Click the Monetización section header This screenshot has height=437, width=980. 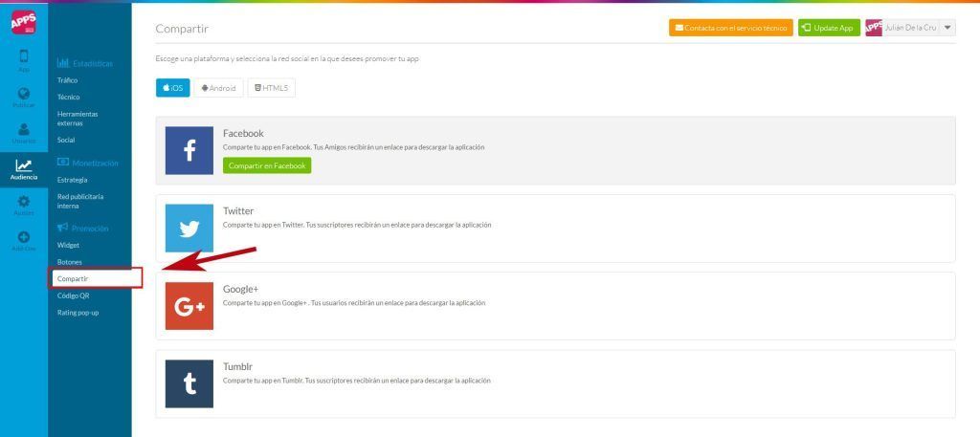tap(87, 163)
